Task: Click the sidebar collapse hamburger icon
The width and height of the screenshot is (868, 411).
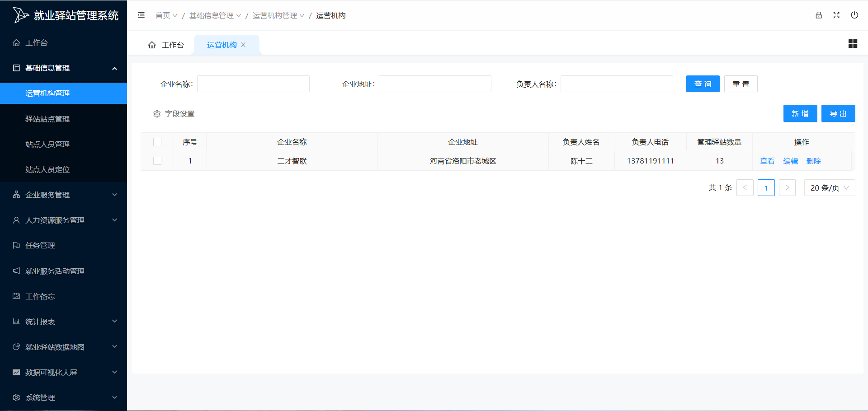Action: [x=141, y=15]
